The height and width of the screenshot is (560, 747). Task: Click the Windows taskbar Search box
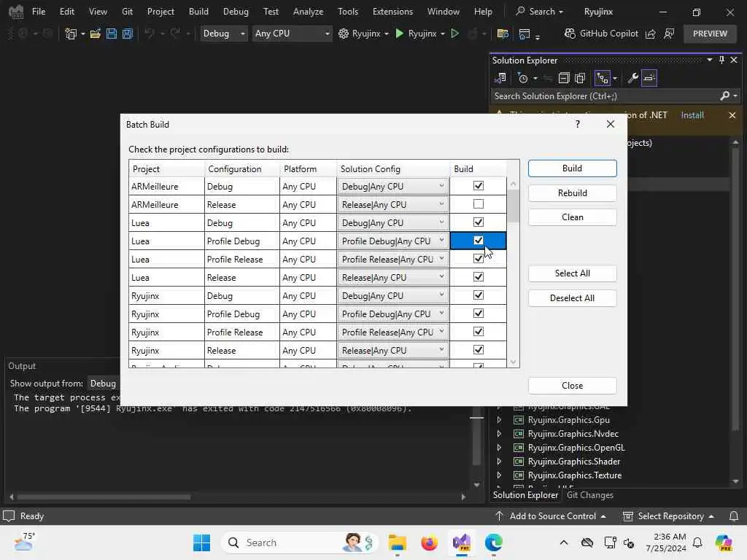tap(300, 542)
